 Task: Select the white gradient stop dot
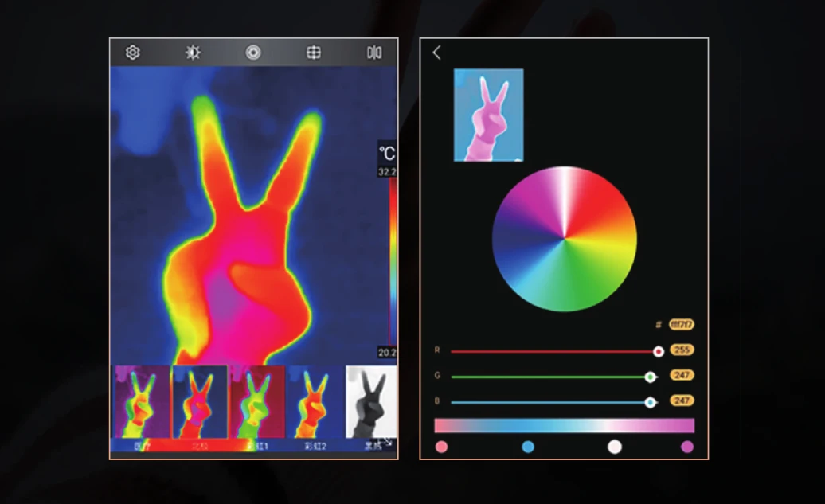pyautogui.click(x=614, y=447)
